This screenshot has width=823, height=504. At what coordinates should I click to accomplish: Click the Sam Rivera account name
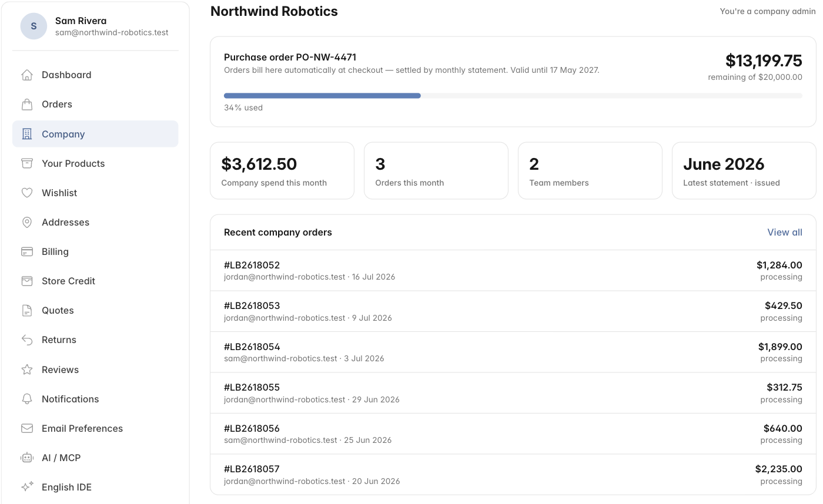tap(81, 21)
